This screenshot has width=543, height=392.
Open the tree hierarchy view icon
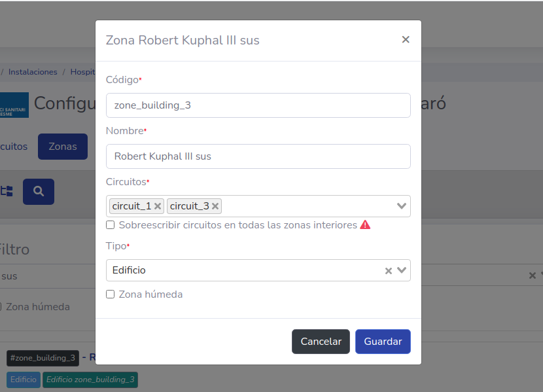[x=8, y=191]
